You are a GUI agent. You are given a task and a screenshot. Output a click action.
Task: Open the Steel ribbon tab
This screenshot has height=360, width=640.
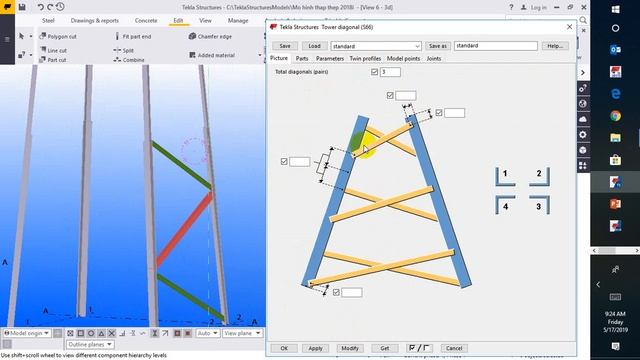[x=48, y=20]
